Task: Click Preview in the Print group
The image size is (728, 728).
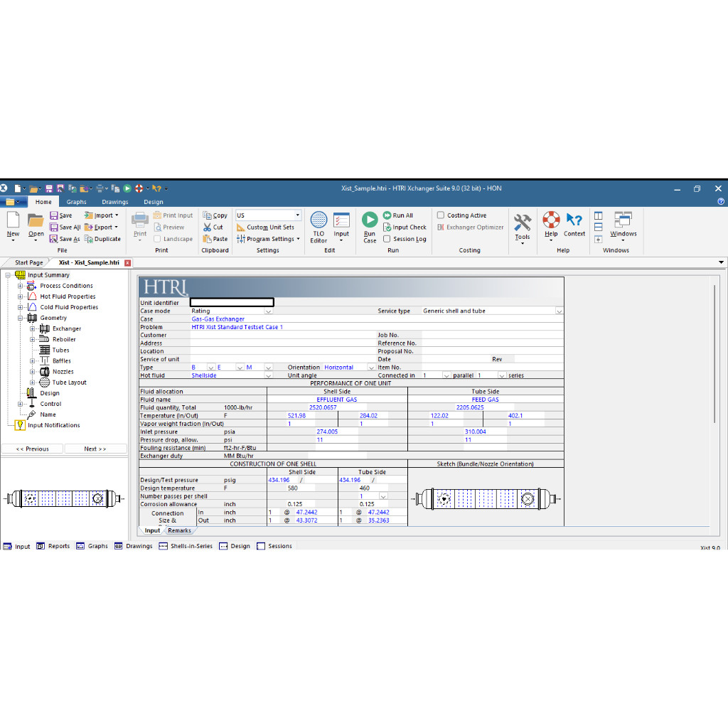Action: [169, 227]
